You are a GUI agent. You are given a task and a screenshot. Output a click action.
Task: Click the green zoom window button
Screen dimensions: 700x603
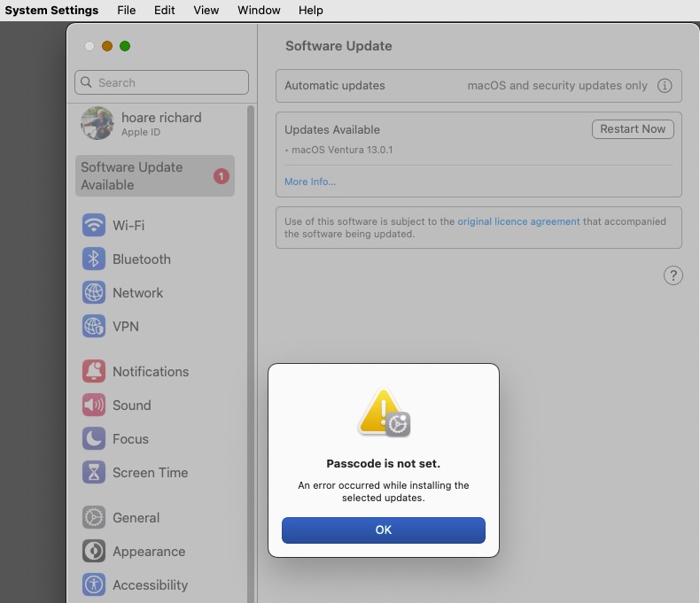tap(125, 46)
